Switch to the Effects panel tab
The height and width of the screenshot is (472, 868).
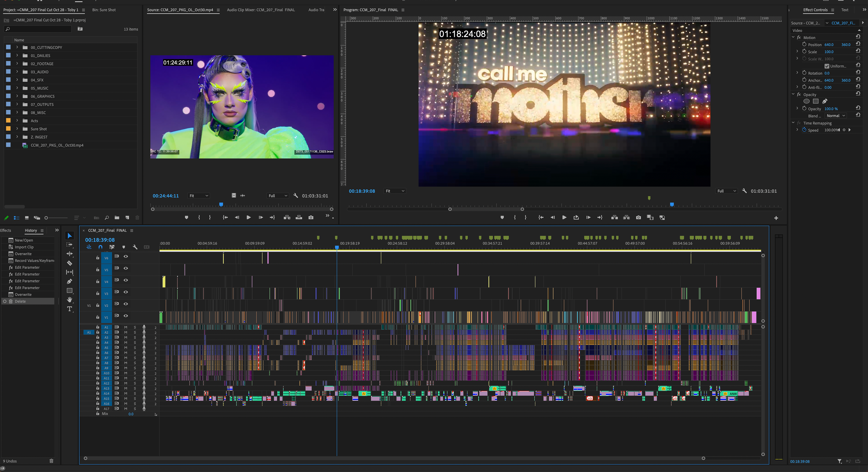pos(5,230)
